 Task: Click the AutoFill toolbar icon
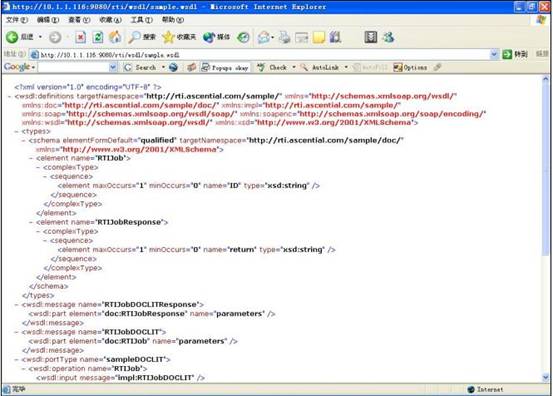[370, 67]
